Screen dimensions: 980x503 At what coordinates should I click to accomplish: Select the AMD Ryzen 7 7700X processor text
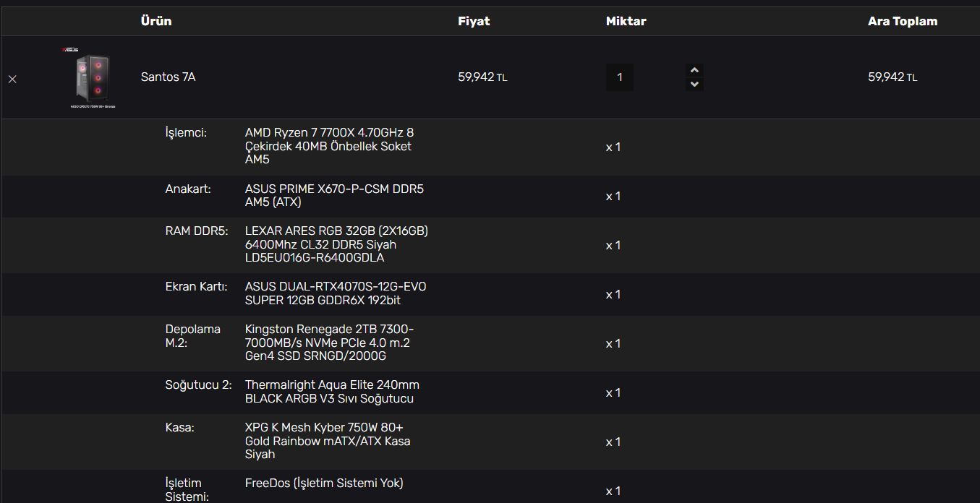[329, 146]
